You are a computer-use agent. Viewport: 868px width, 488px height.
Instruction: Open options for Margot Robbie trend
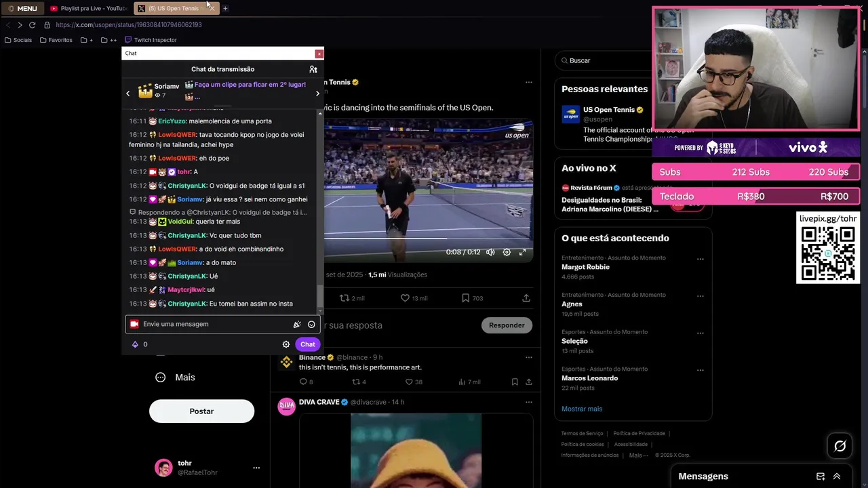[701, 259]
